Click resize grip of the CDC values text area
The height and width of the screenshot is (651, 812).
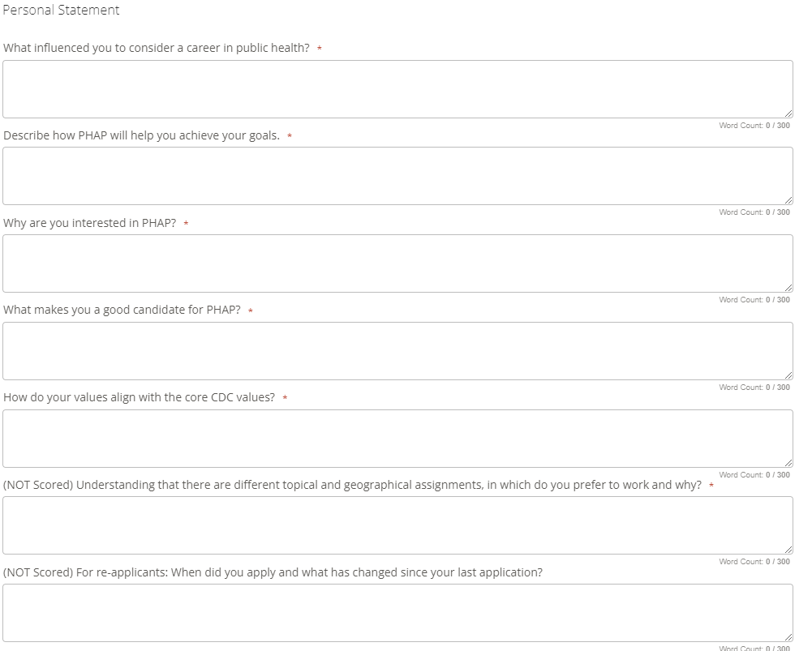[788, 464]
